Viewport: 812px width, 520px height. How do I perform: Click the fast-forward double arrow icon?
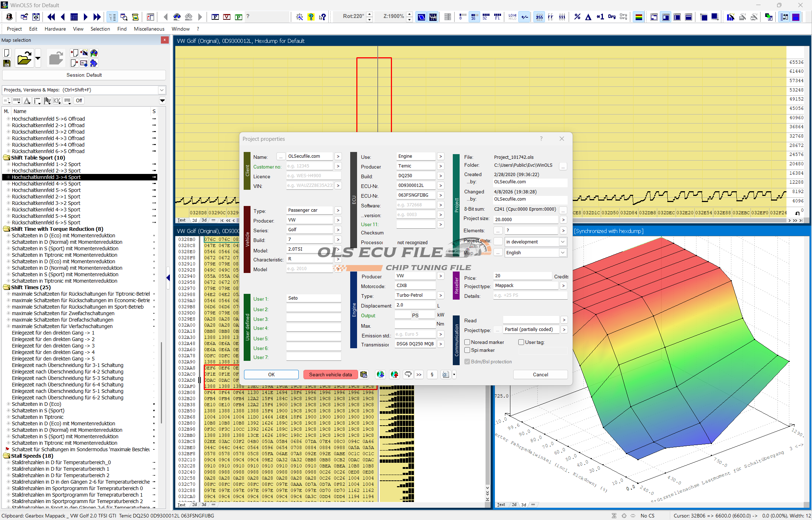coord(97,17)
